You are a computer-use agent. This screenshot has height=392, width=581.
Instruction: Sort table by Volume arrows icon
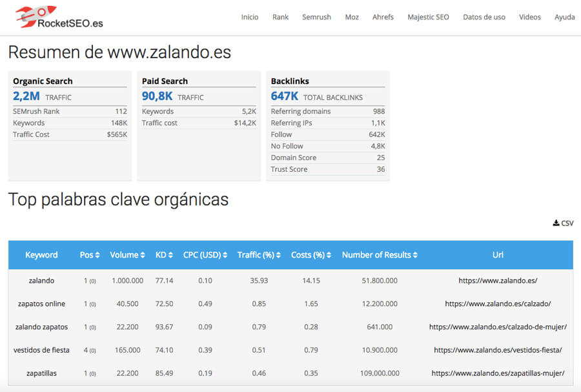click(x=143, y=255)
